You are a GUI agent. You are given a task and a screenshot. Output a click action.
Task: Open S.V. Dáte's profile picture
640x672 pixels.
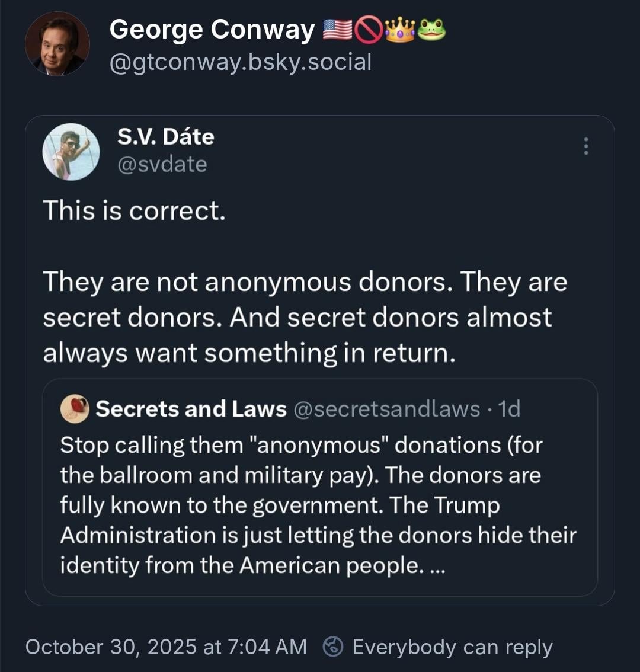pos(71,152)
